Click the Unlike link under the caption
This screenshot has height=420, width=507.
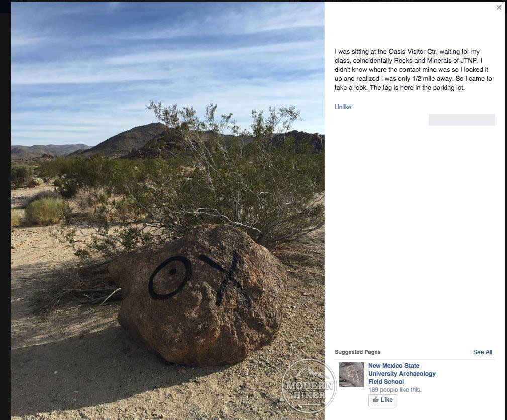click(343, 107)
